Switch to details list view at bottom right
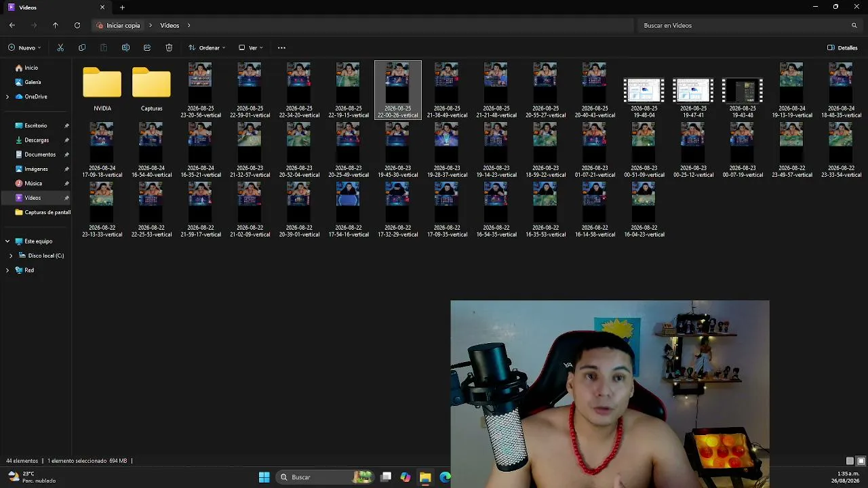This screenshot has width=868, height=488. 850,461
